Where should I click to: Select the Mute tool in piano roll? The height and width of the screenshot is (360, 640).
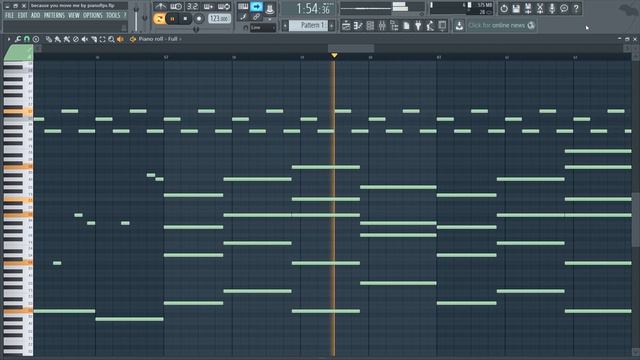(x=84, y=39)
